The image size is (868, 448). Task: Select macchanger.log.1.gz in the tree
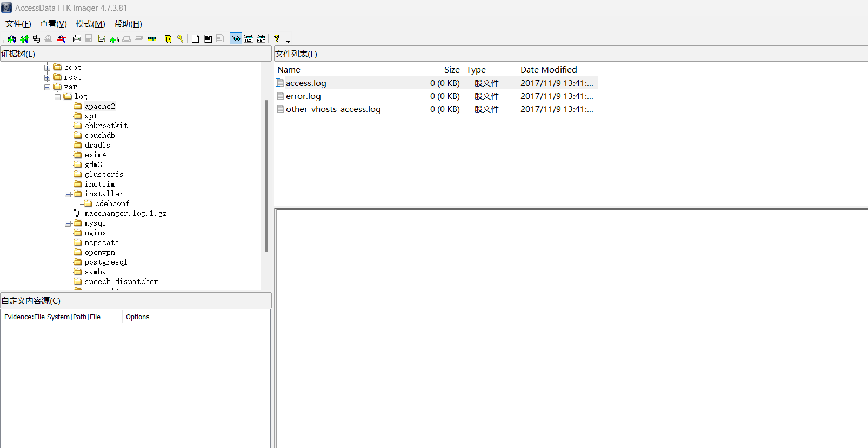click(x=125, y=213)
